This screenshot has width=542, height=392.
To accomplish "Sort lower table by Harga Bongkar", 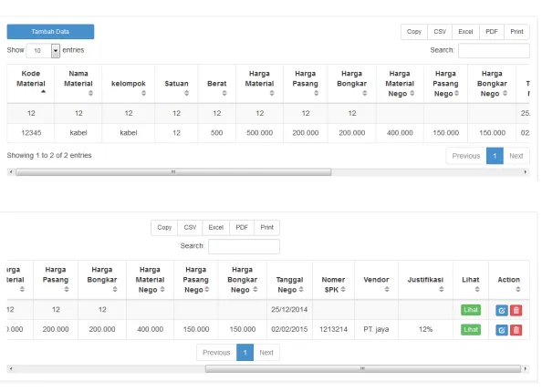I will click(x=102, y=279).
